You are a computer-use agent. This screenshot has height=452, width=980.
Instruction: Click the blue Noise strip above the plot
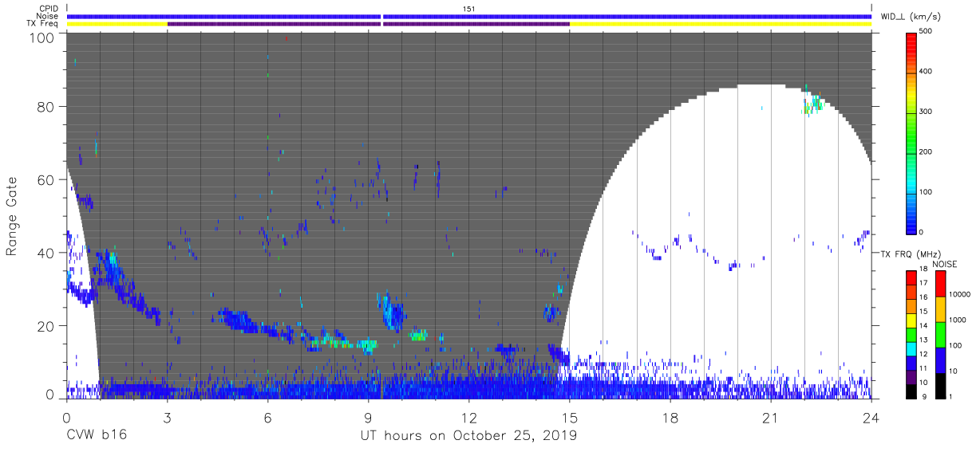pyautogui.click(x=468, y=16)
